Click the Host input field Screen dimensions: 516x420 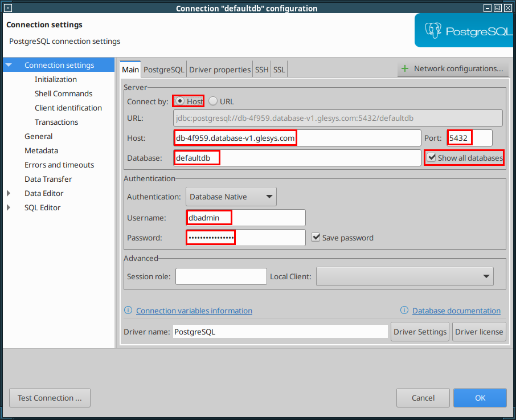pyautogui.click(x=297, y=137)
